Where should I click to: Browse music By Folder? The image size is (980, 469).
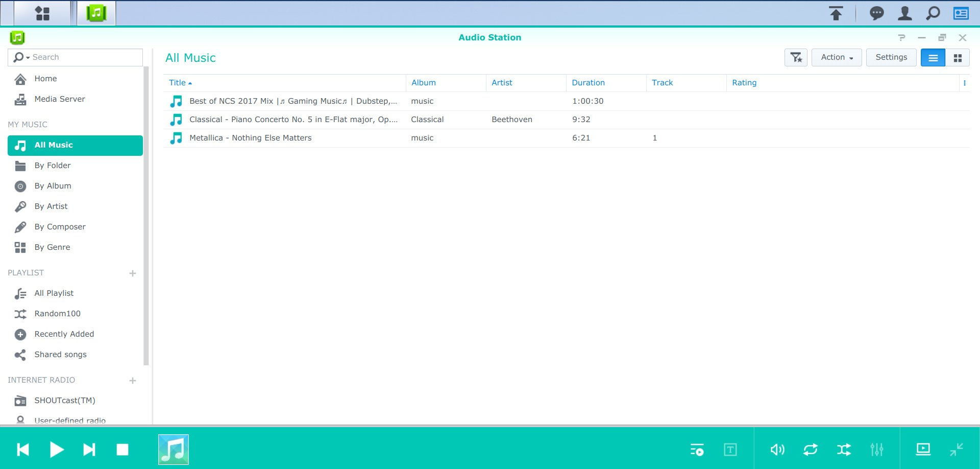tap(75, 166)
